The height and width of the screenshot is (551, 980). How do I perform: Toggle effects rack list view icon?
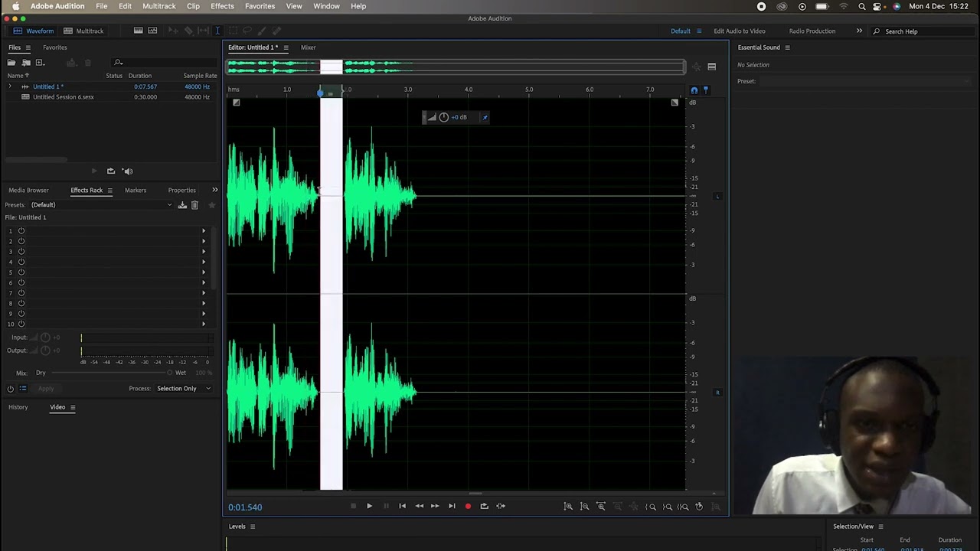tap(23, 389)
